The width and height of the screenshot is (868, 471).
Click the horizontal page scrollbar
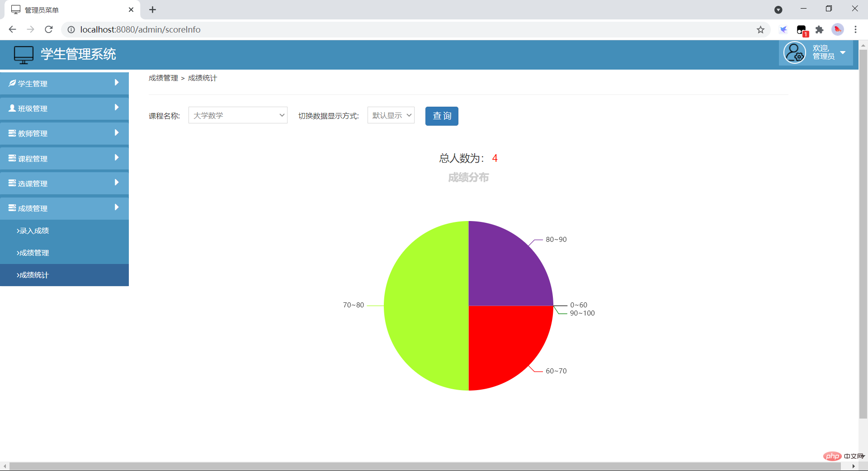click(425, 466)
